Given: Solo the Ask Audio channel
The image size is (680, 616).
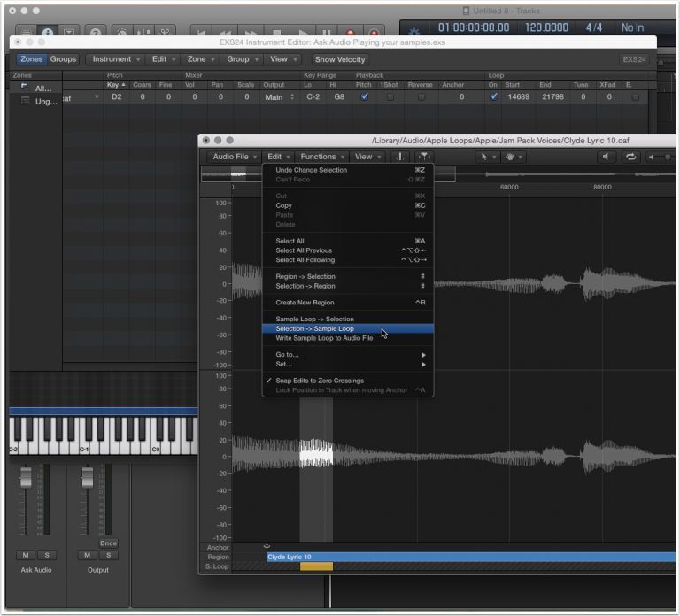Looking at the screenshot, I should click(47, 555).
